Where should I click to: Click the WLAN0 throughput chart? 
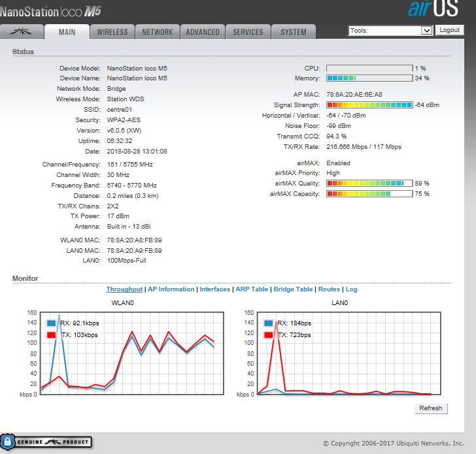coord(132,353)
